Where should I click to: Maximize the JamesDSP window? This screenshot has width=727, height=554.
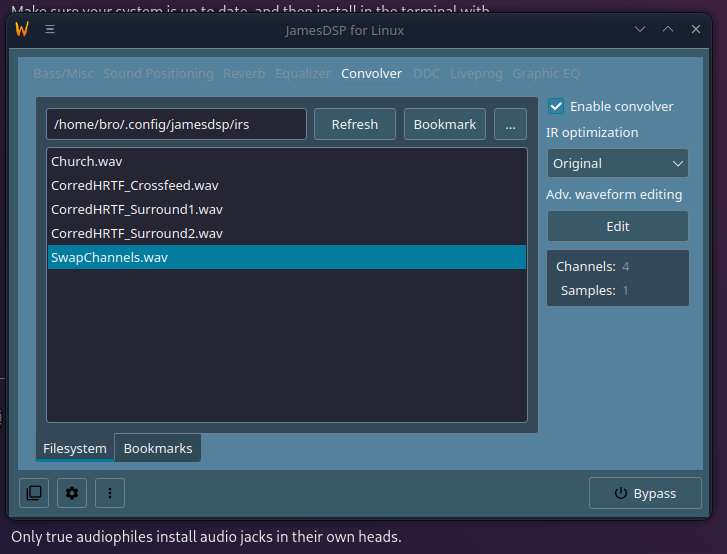(x=668, y=30)
